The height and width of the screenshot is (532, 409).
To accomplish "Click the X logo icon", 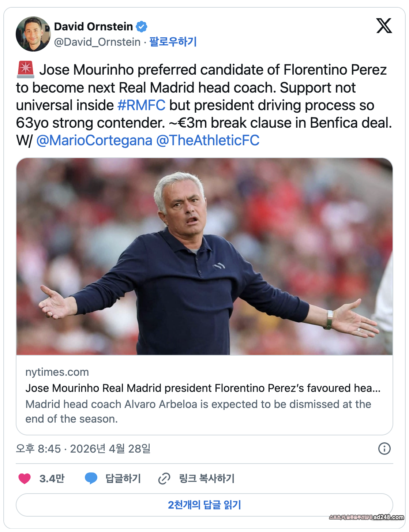I will tap(384, 26).
